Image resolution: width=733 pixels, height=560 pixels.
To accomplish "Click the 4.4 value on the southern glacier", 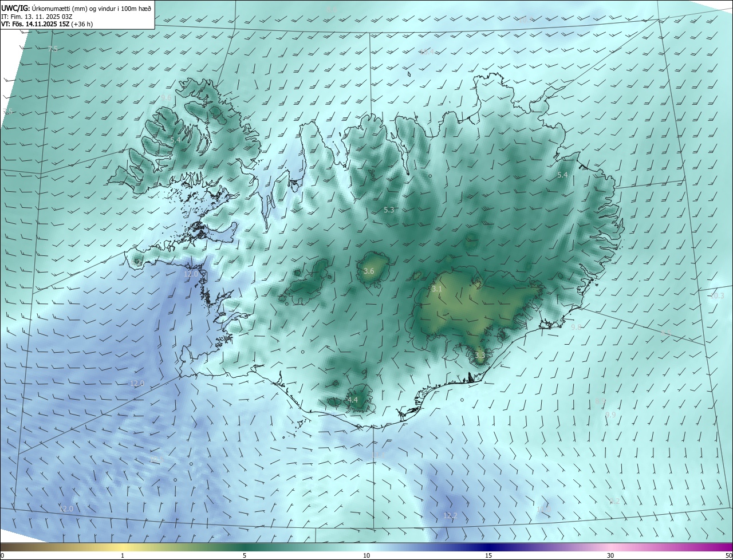I will 352,400.
